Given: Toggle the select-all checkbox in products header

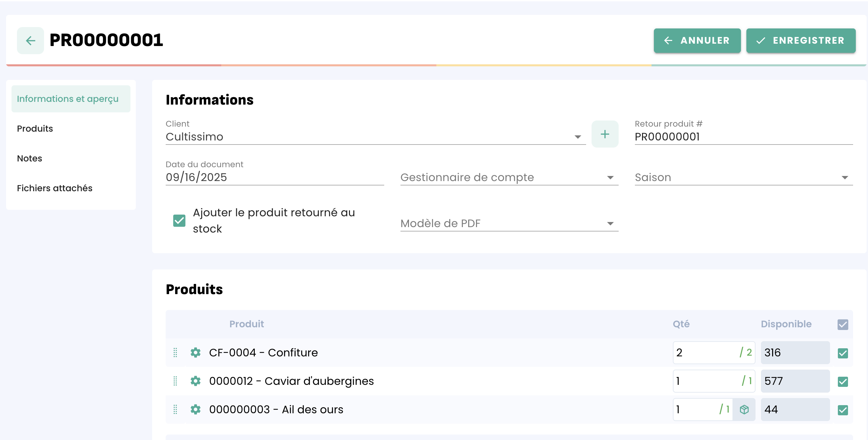Looking at the screenshot, I should pos(843,325).
